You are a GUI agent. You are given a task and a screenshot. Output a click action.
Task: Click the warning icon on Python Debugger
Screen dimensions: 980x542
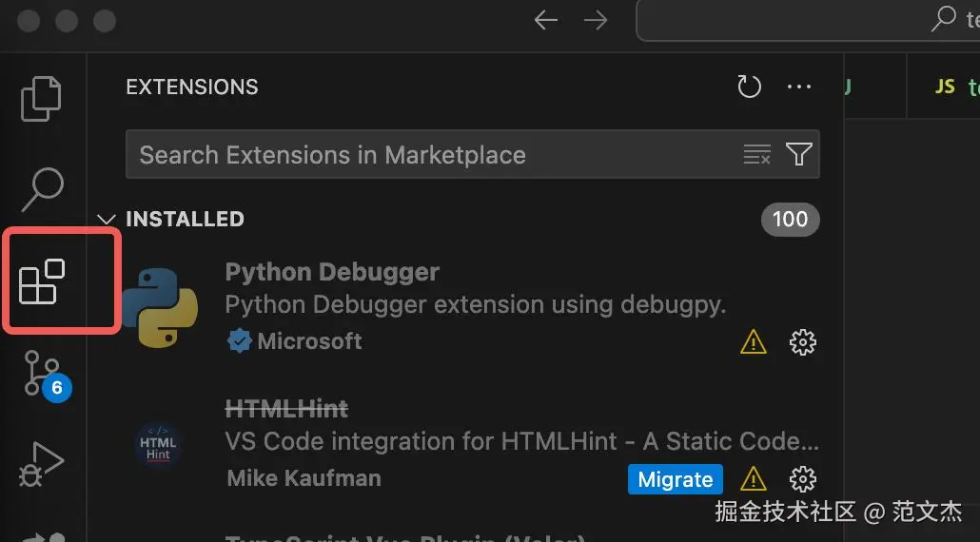point(753,341)
